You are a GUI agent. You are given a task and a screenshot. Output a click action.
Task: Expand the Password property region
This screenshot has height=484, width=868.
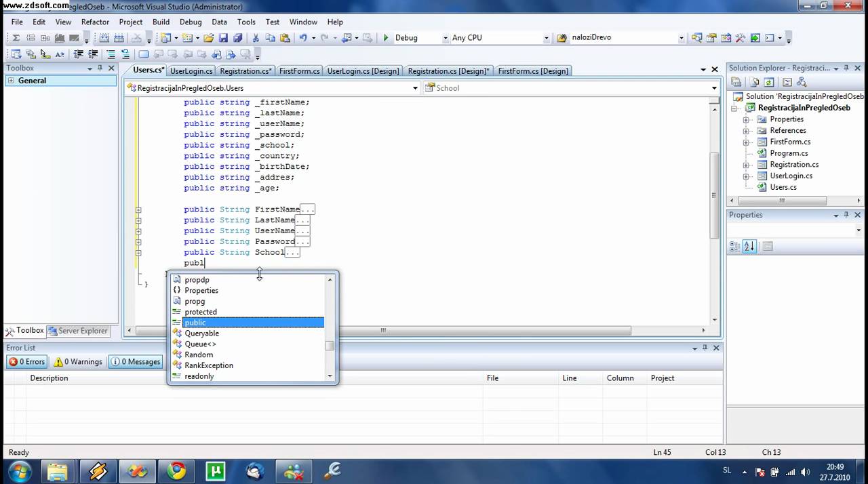click(138, 242)
